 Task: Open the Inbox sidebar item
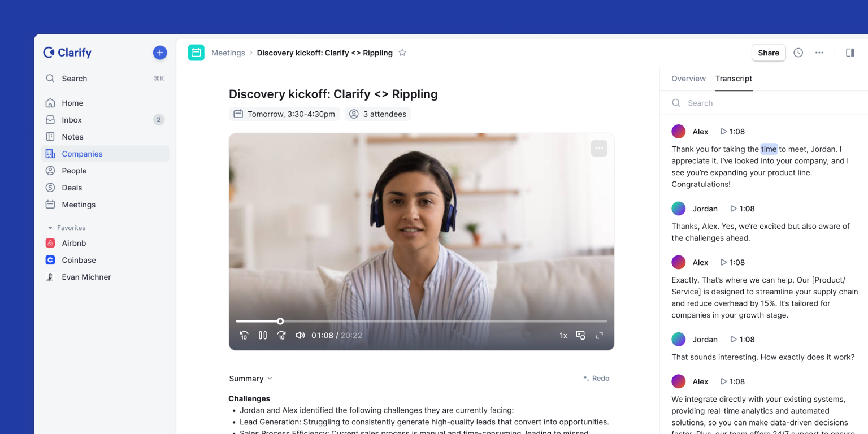pos(105,120)
